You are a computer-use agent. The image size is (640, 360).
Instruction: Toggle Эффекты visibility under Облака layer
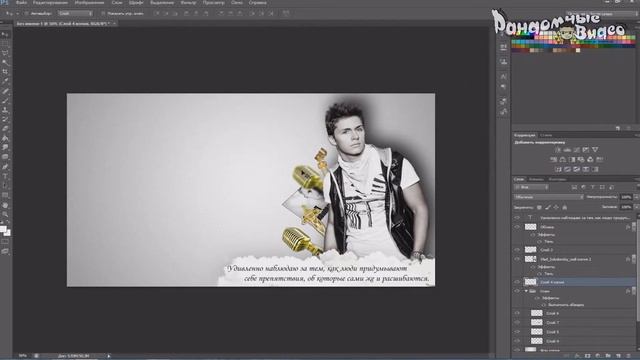533,235
